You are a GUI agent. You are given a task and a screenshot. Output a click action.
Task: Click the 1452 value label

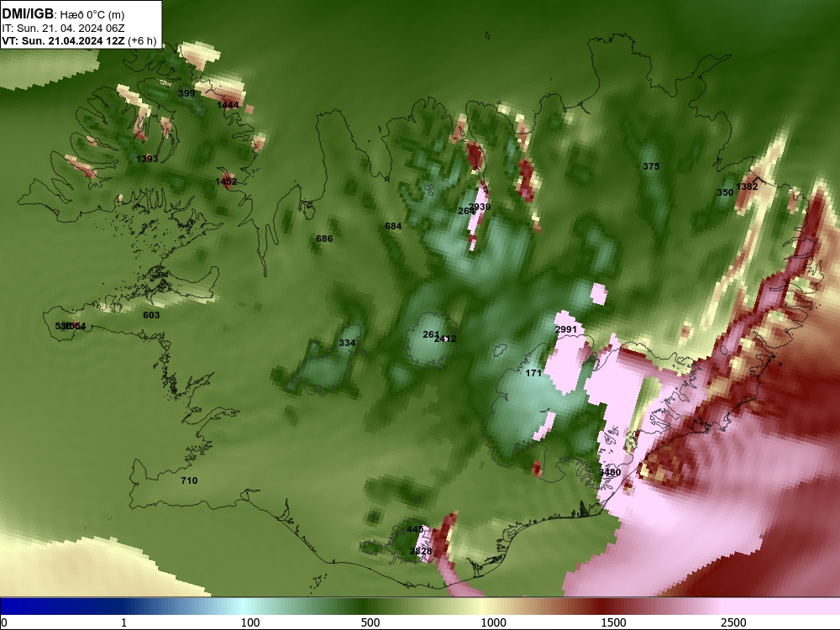point(226,181)
